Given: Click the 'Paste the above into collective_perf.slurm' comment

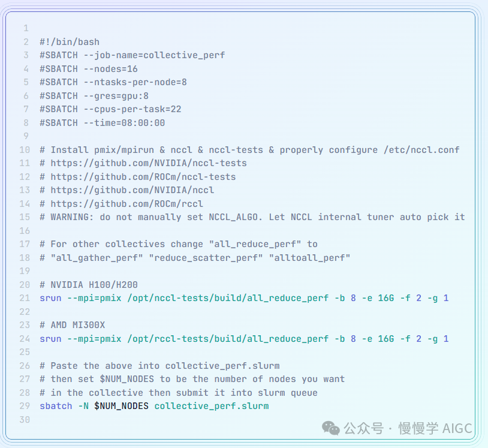Looking at the screenshot, I should [159, 366].
